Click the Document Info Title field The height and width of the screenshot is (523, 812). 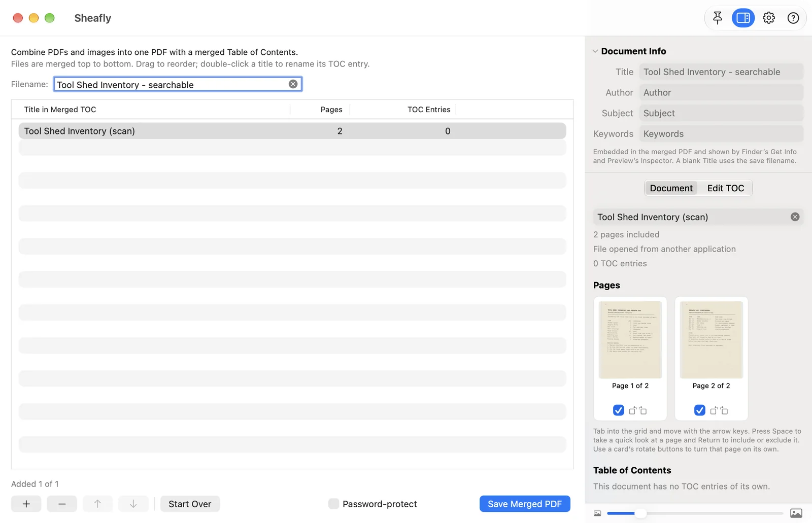721,72
